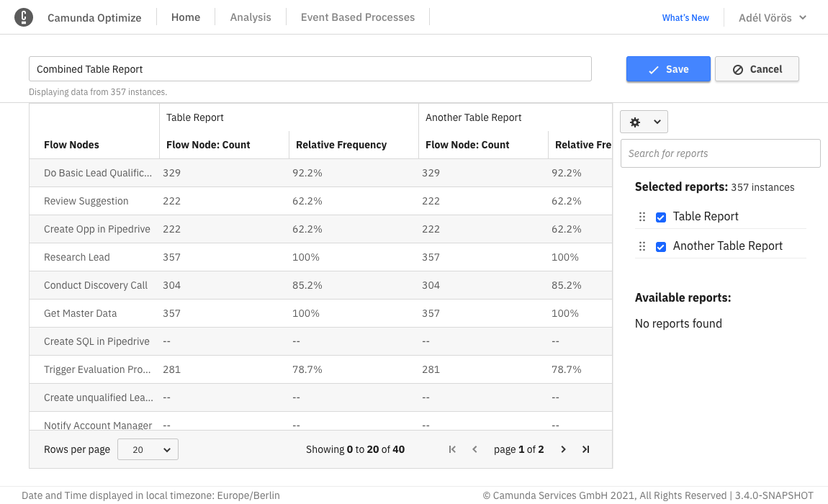Go to the previous table page
The width and height of the screenshot is (828, 504).
click(474, 449)
